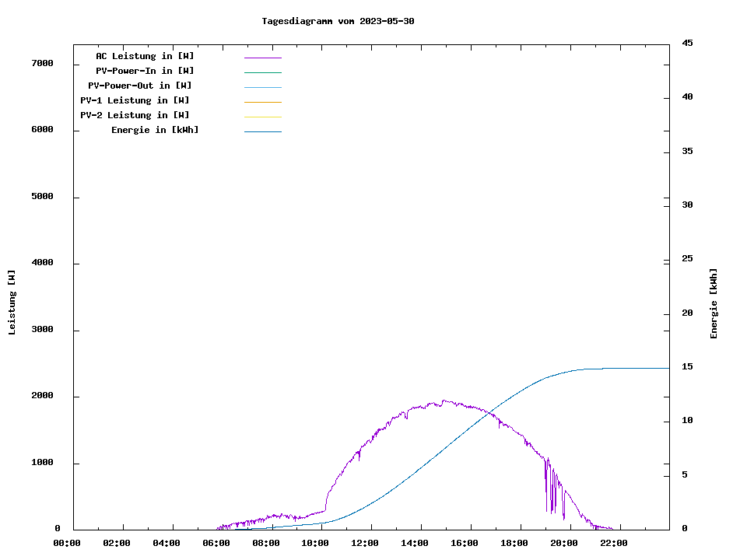Image resolution: width=747 pixels, height=560 pixels.
Task: Click the purple AC Leistung legend line sample
Action: [x=262, y=58]
